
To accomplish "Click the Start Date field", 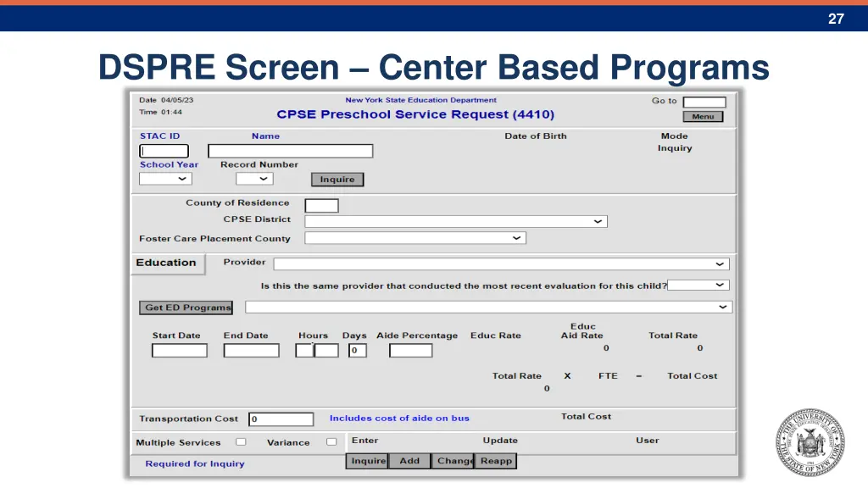I will coord(180,350).
